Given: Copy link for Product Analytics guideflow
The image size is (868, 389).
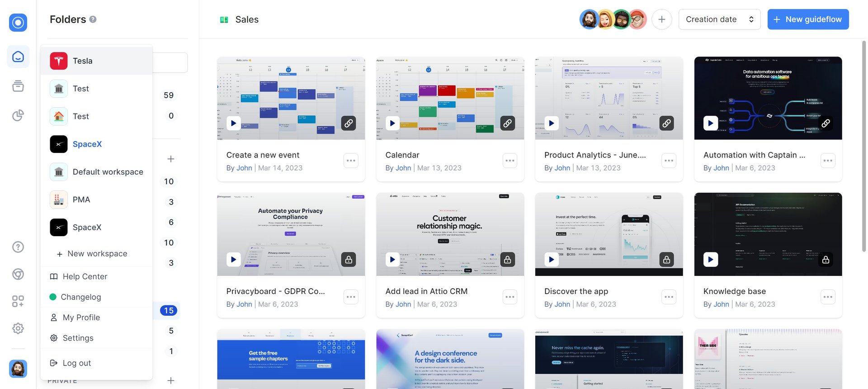Looking at the screenshot, I should tap(667, 123).
